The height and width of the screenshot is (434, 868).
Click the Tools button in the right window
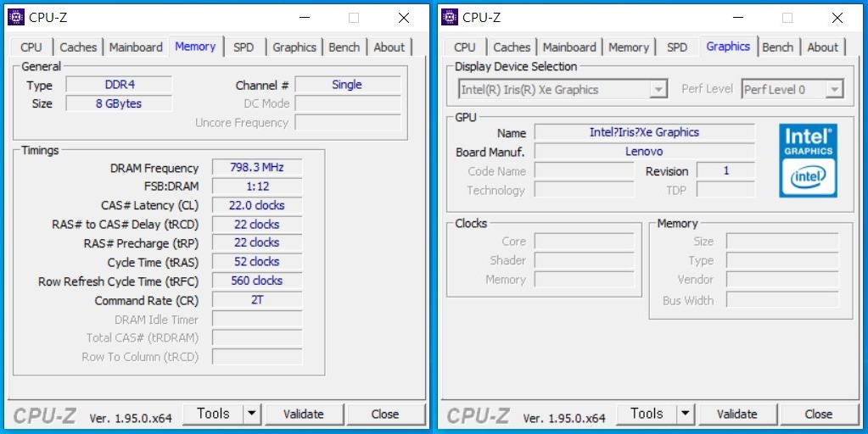click(647, 415)
